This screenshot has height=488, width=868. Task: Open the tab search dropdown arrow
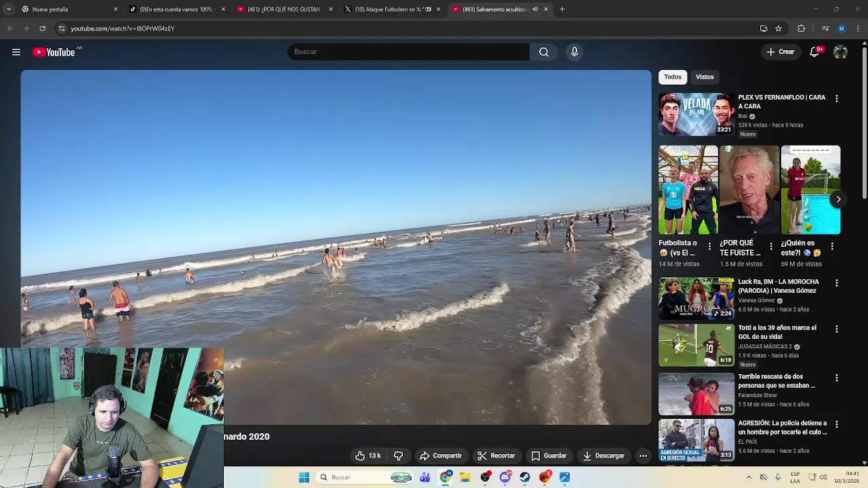coord(8,9)
